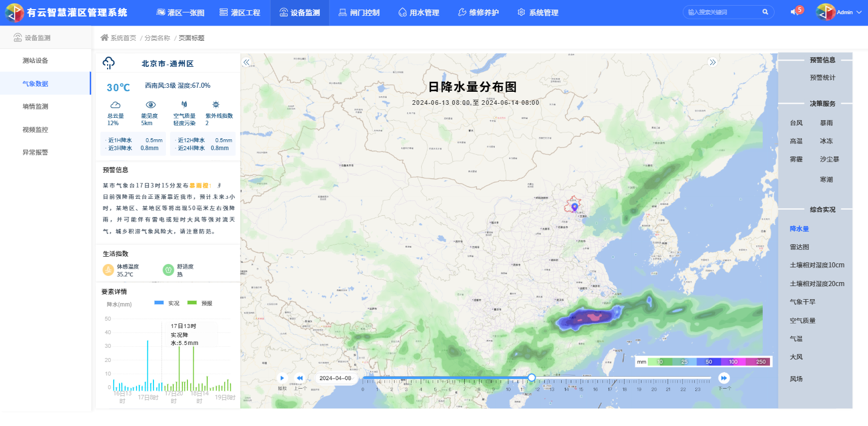Select the 雷达图 map layer

[799, 247]
